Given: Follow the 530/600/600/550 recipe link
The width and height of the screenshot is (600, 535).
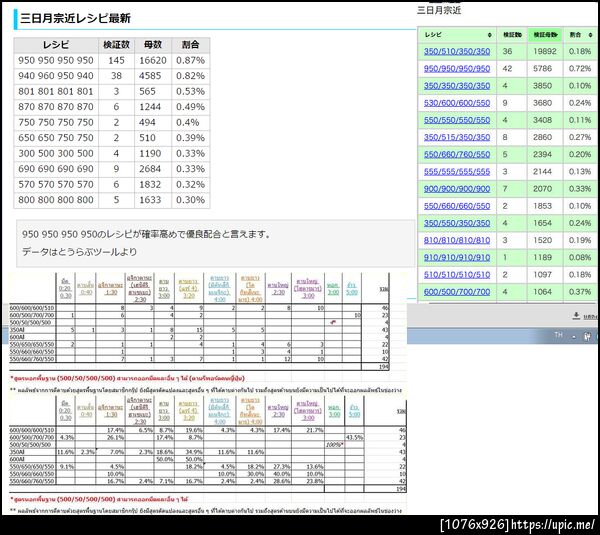Looking at the screenshot, I should pos(457,103).
